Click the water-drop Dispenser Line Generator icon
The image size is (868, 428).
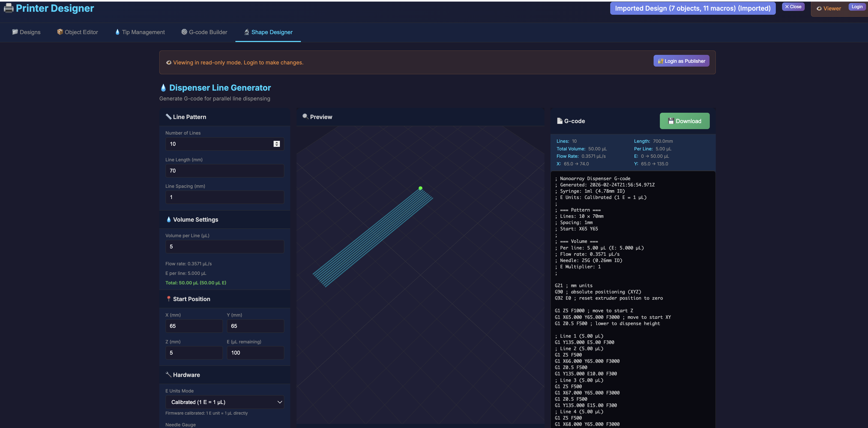click(163, 88)
